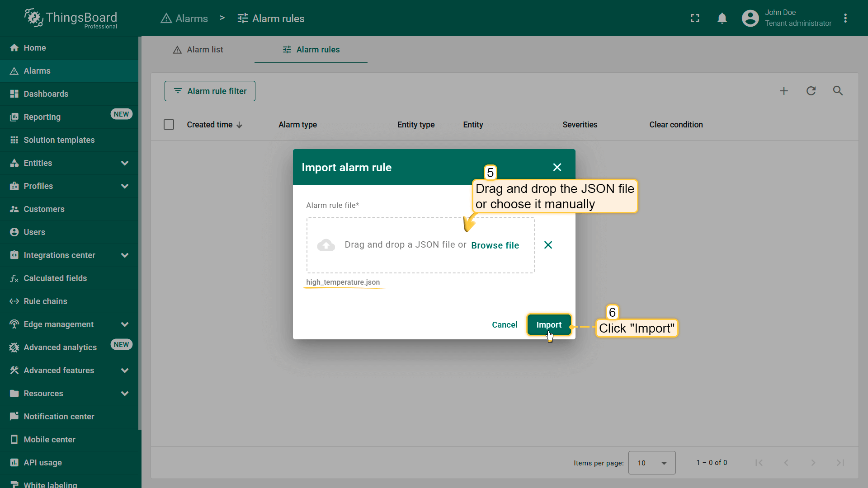Sort by the Created time column header
Screen dimensions: 868x488
(210, 125)
